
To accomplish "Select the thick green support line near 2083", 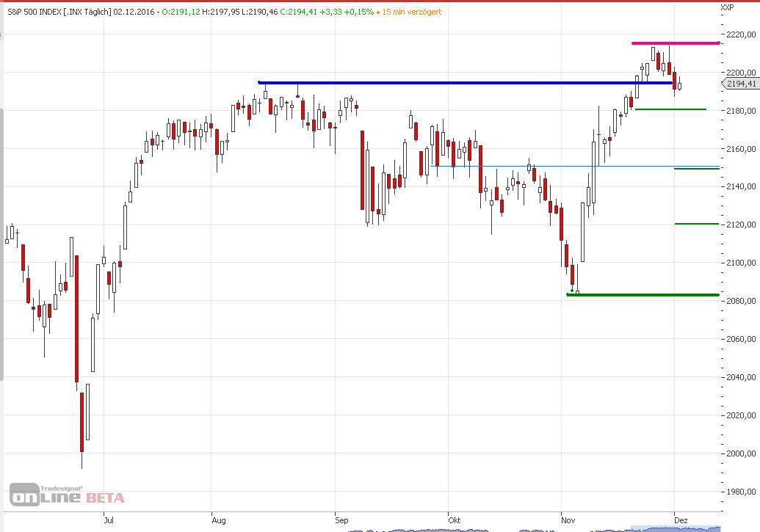I will (643, 294).
